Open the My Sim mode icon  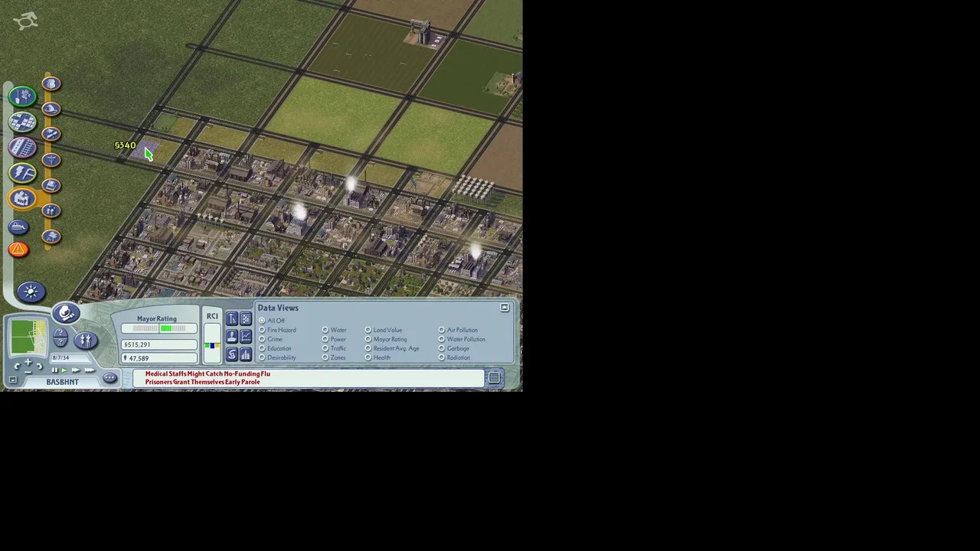(x=85, y=340)
